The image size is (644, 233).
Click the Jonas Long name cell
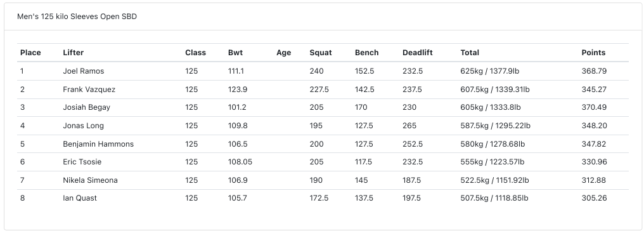point(84,126)
